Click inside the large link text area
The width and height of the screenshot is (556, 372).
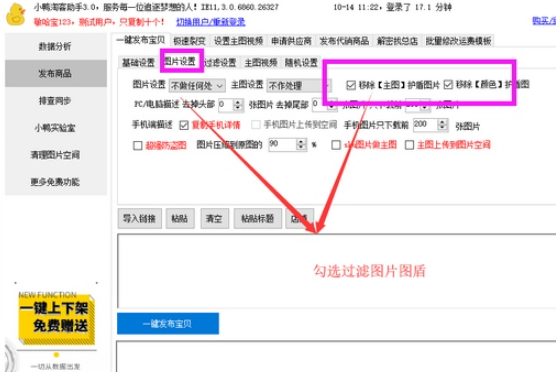pyautogui.click(x=337, y=271)
